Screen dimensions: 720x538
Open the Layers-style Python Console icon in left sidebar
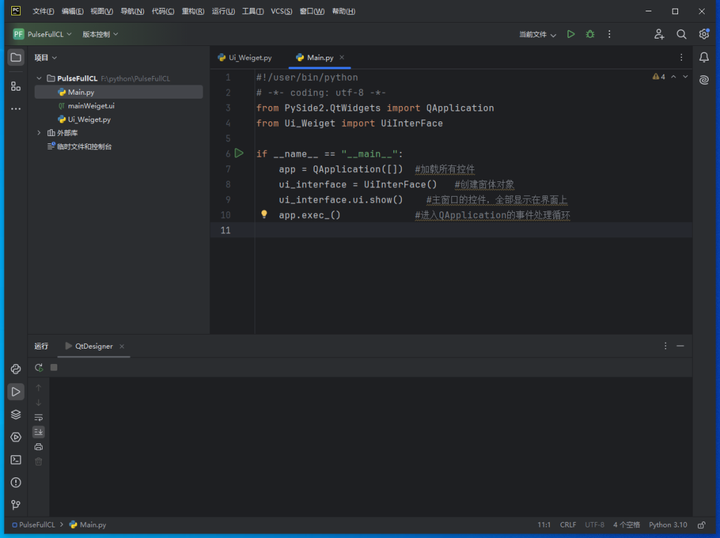[16, 415]
